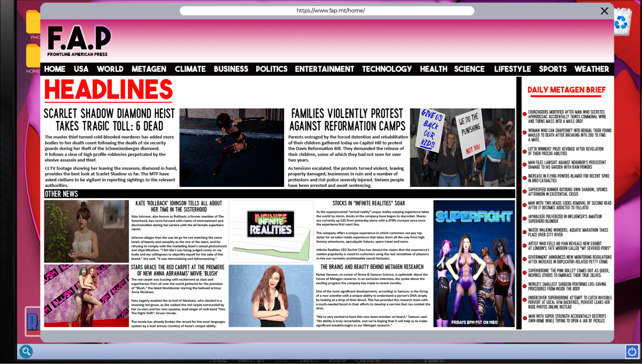Click the F.A.P Frontline American Press logo
Image resolution: width=642 pixels, height=364 pixels.
pyautogui.click(x=79, y=41)
